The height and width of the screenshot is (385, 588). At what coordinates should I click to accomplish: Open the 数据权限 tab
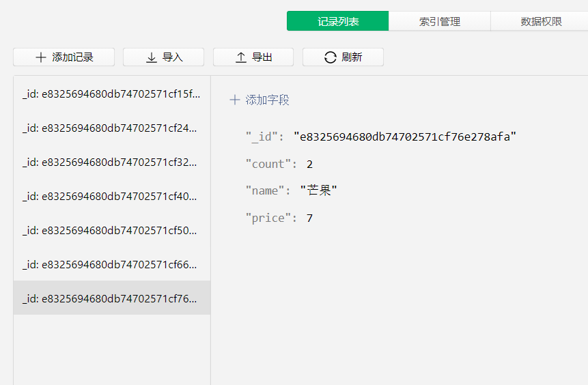tap(540, 21)
